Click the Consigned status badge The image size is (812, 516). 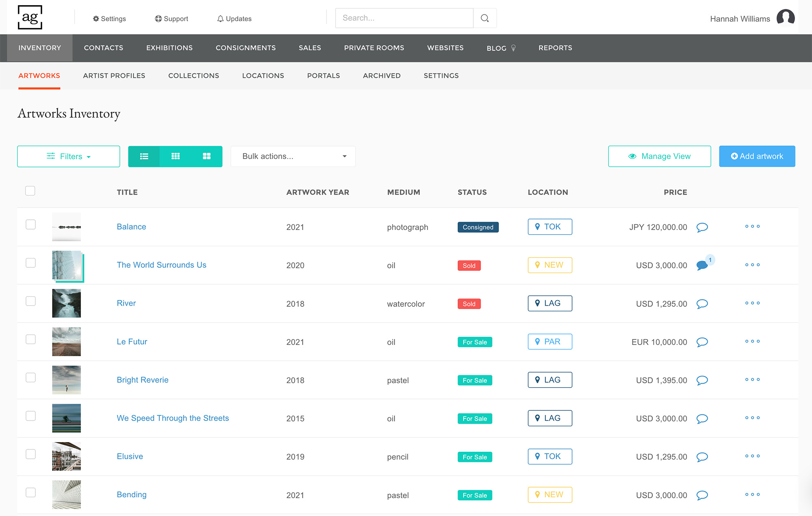tap(478, 227)
